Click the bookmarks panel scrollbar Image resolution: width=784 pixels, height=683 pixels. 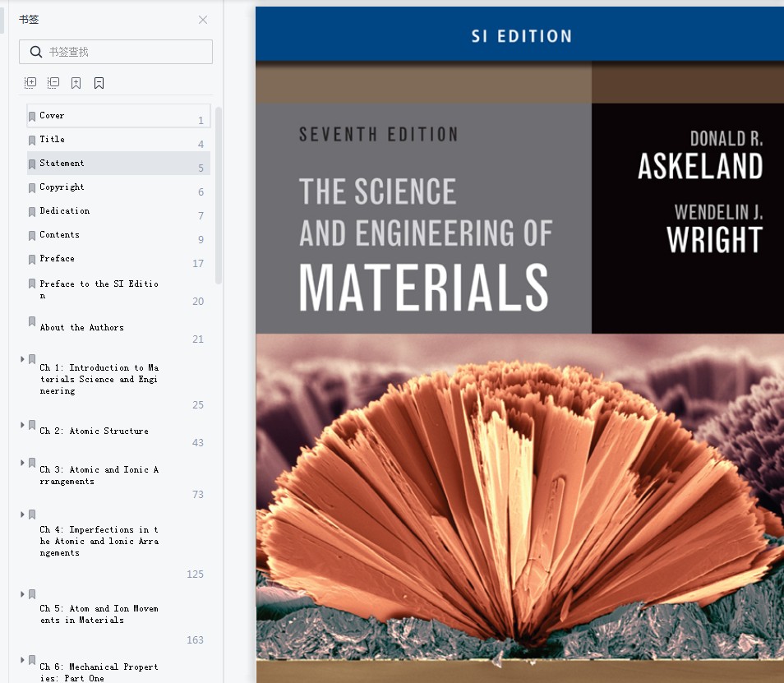click(x=219, y=196)
